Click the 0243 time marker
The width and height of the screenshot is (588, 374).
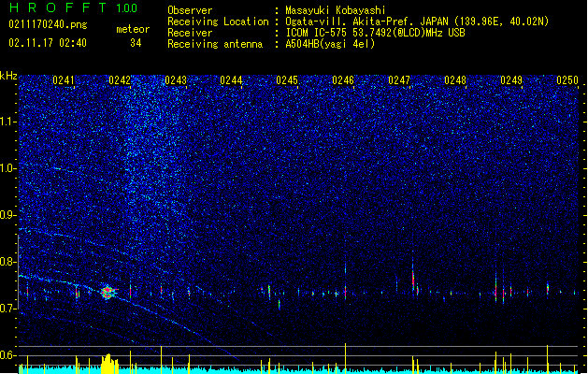[x=176, y=80]
